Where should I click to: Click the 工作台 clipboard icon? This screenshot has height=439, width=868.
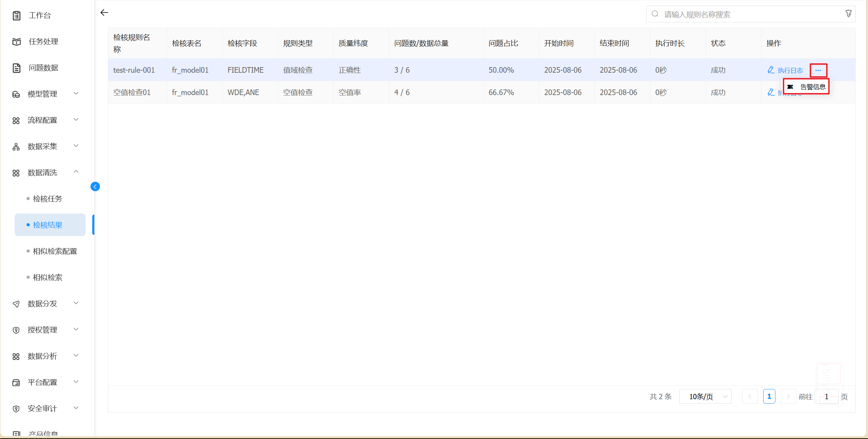(16, 15)
